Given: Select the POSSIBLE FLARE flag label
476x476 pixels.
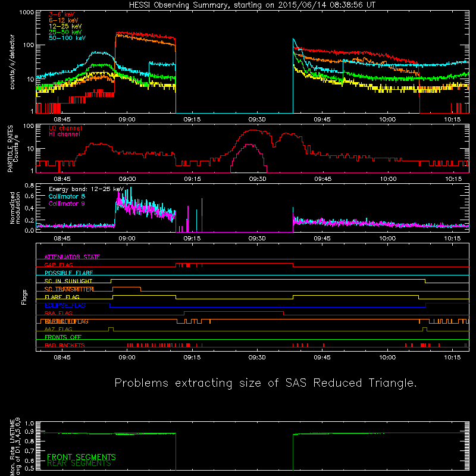Looking at the screenshot, I should pyautogui.click(x=68, y=273).
